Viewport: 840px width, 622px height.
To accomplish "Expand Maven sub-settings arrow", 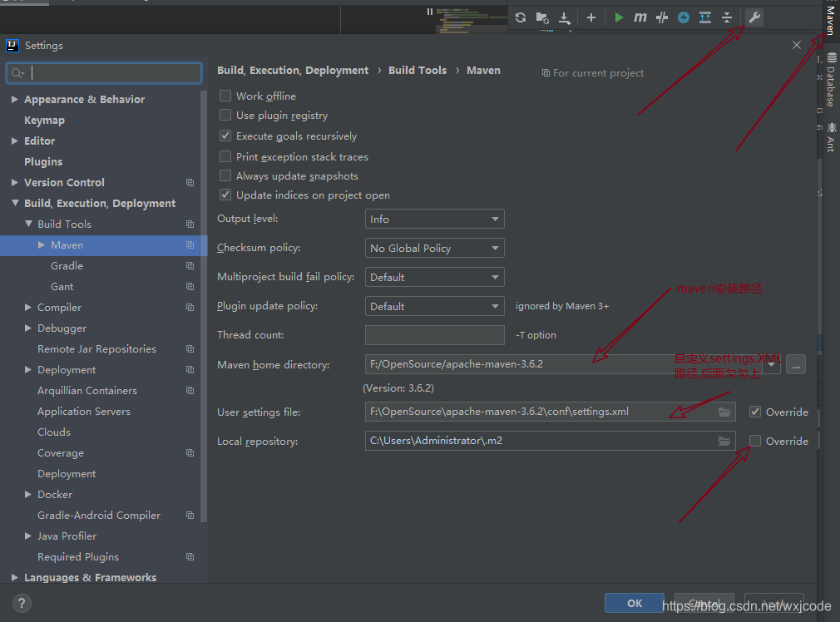I will pyautogui.click(x=42, y=244).
